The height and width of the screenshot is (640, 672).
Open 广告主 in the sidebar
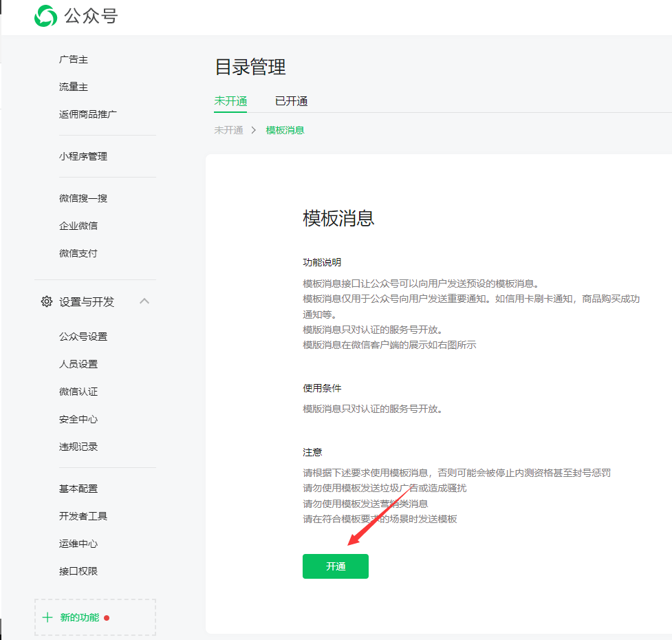pyautogui.click(x=74, y=60)
